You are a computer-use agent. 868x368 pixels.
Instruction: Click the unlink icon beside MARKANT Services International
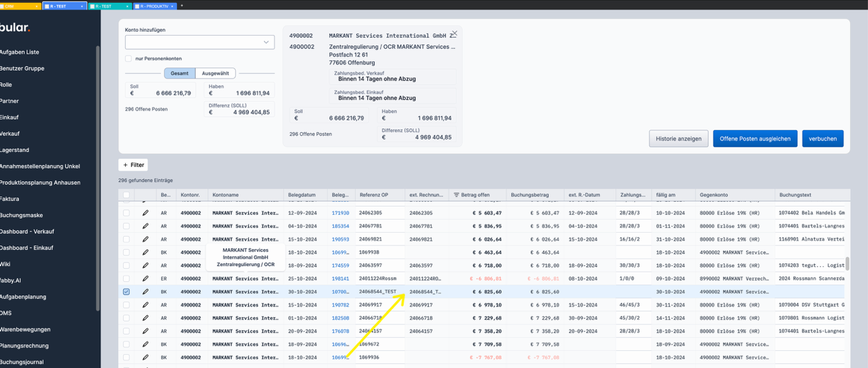453,34
